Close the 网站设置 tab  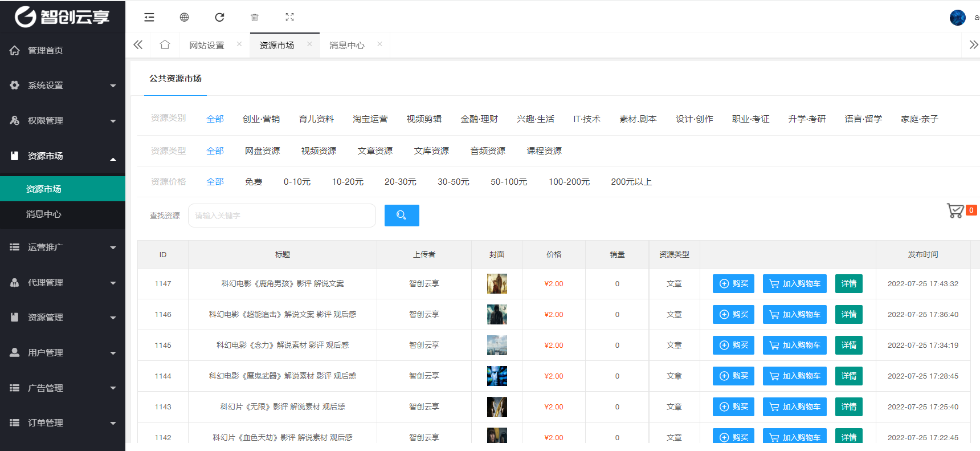click(x=239, y=44)
